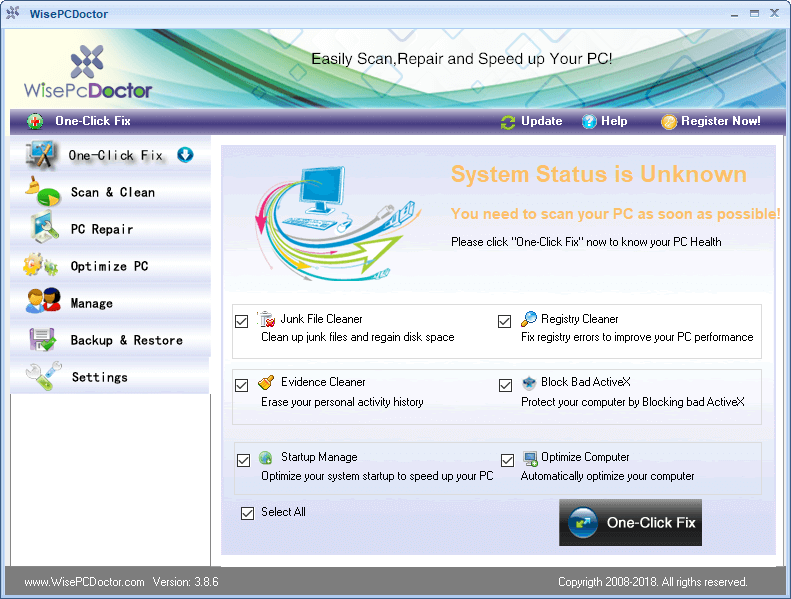Click 'System Status is Unknown' heading
791x599 pixels.
click(599, 174)
